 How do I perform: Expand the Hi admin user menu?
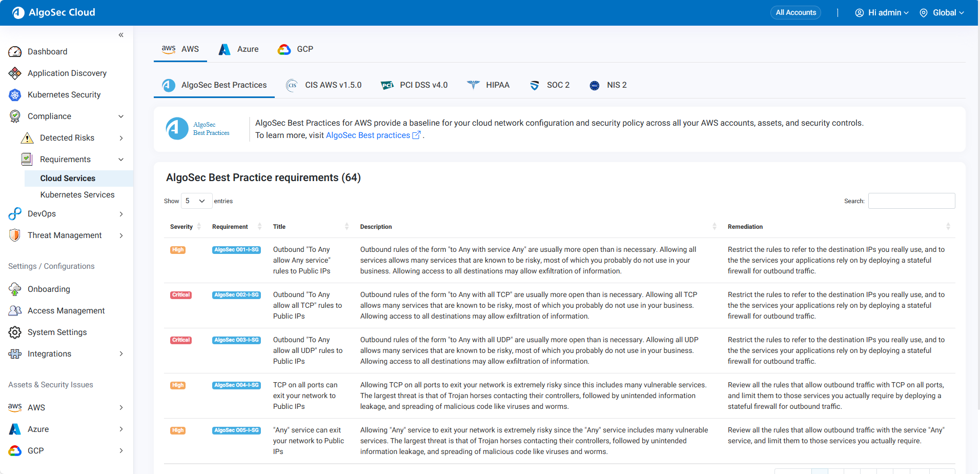coord(882,13)
